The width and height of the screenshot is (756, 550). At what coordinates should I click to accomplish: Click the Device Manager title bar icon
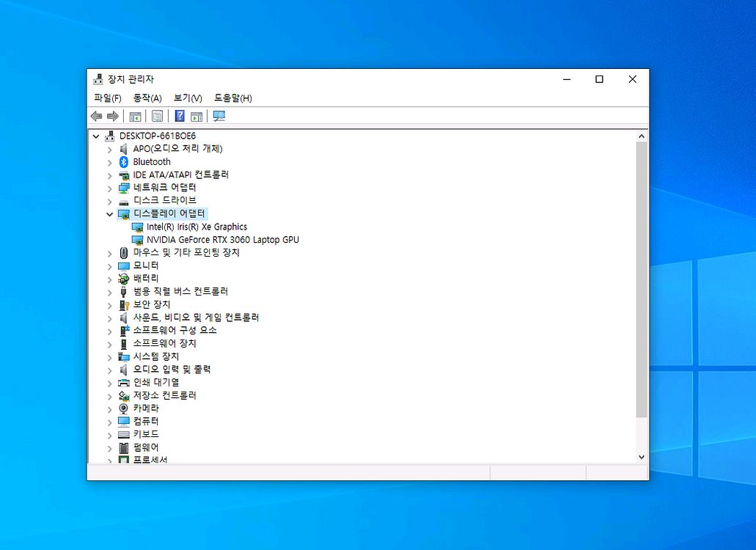(98, 79)
